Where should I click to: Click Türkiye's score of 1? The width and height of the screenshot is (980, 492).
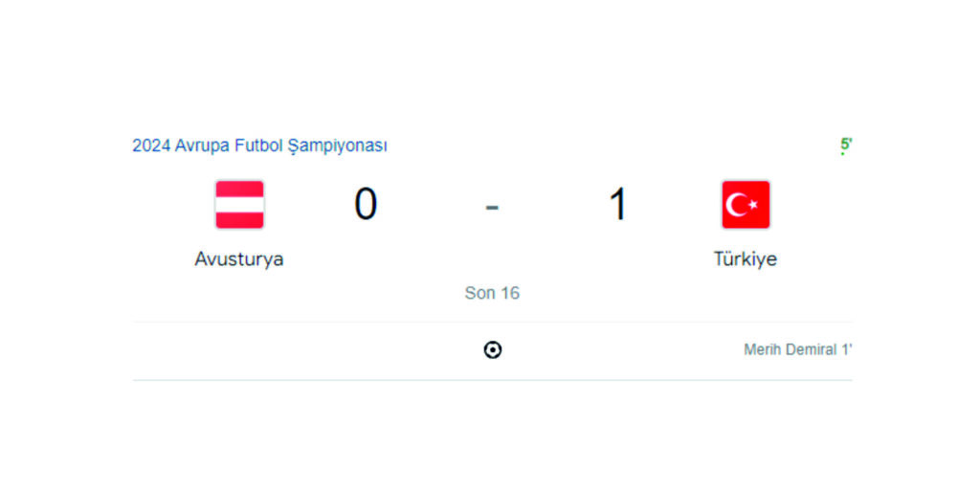618,205
